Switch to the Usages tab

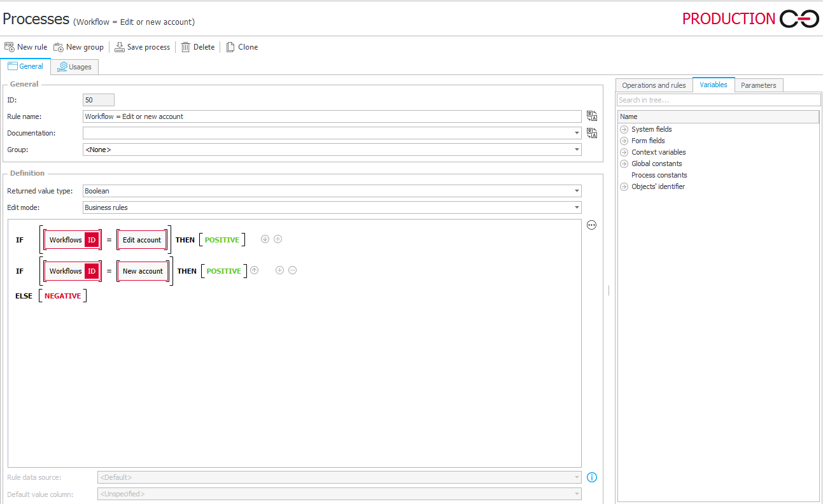click(x=74, y=66)
